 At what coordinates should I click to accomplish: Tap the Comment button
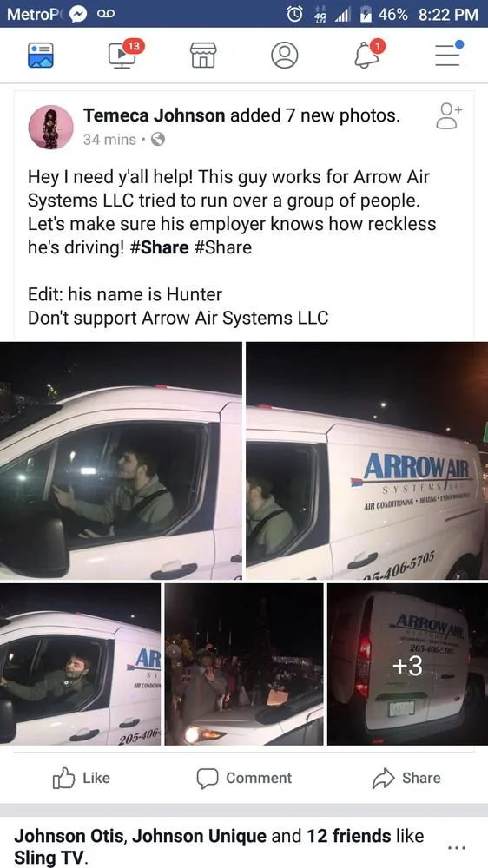point(244,778)
